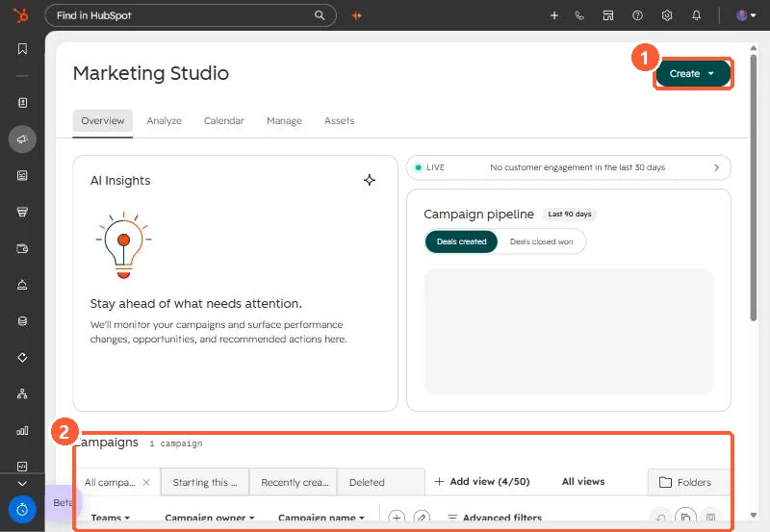770x532 pixels.
Task: Open Advanced filters
Action: pyautogui.click(x=495, y=518)
